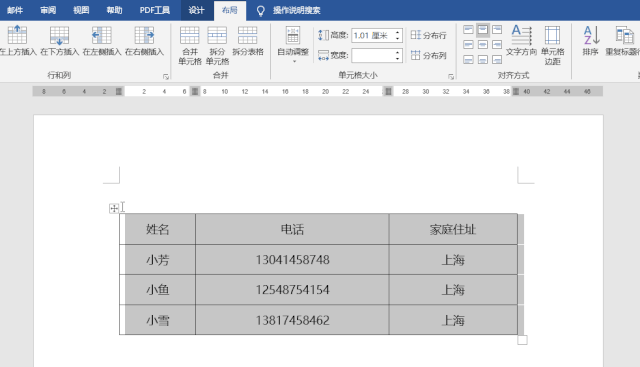Click header cell 姓名

(x=158, y=229)
